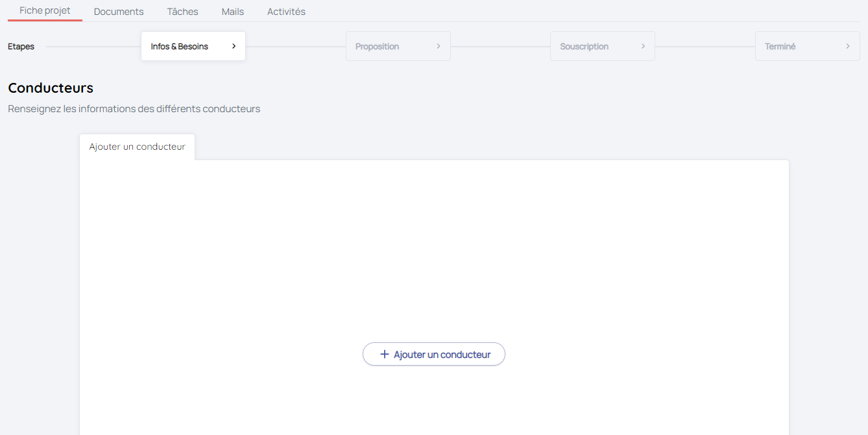Click the chevron on the Terminé step
This screenshot has width=868, height=435.
(848, 46)
